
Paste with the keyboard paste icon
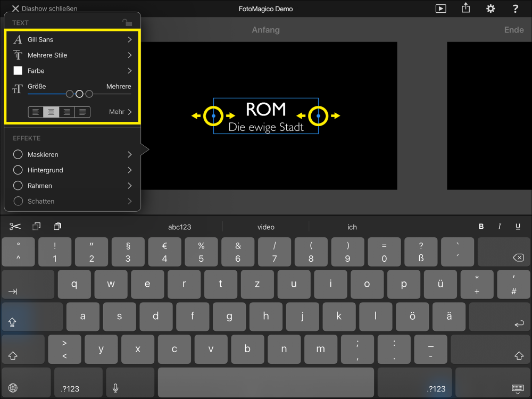click(x=57, y=226)
